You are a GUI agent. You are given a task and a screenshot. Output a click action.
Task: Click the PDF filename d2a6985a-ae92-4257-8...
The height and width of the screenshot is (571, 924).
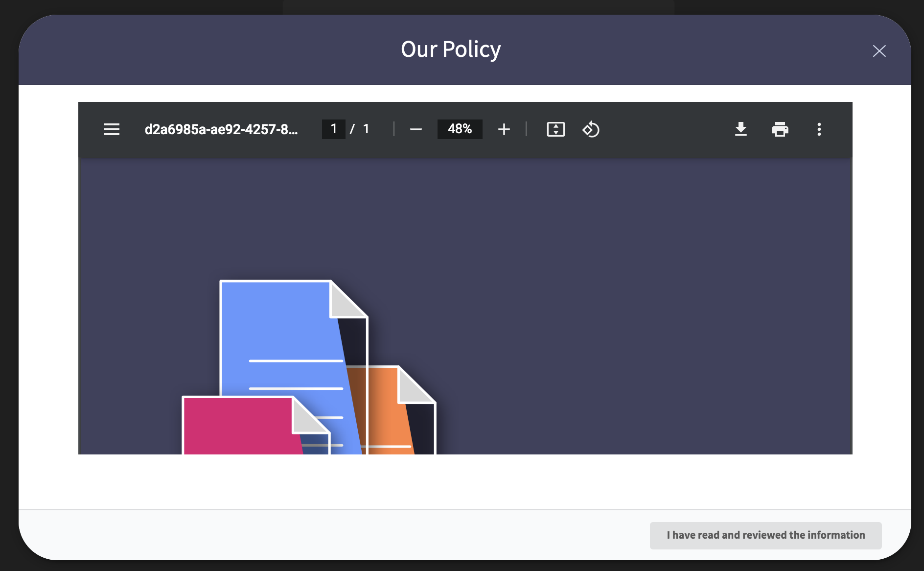coord(221,129)
